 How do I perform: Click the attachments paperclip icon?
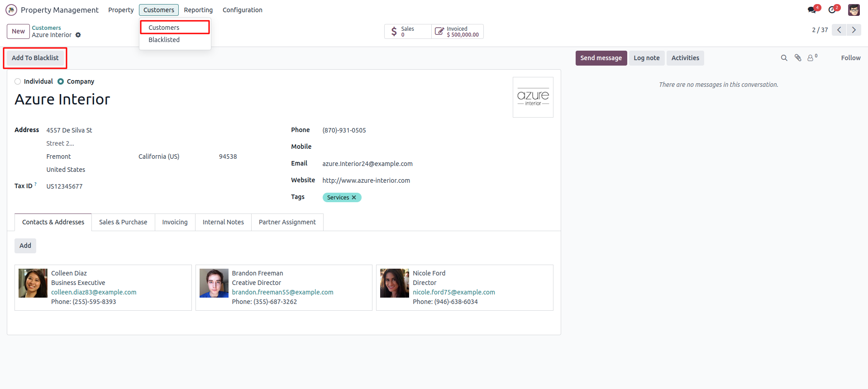click(x=797, y=58)
